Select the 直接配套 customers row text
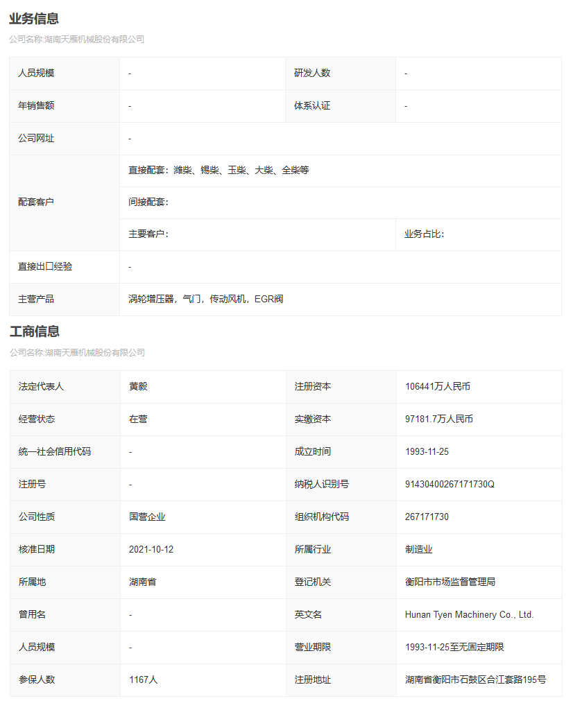This screenshot has width=573, height=728. [219, 171]
